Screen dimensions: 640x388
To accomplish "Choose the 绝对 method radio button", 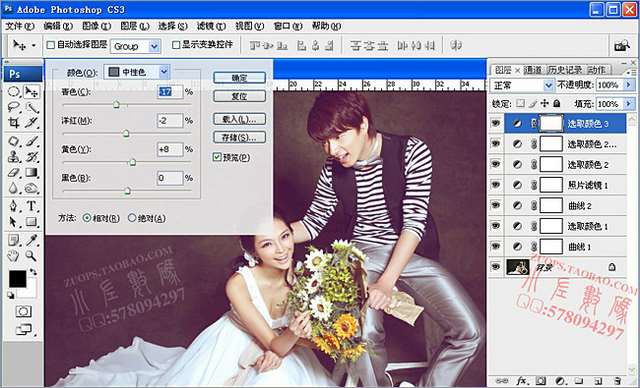I will tap(132, 218).
